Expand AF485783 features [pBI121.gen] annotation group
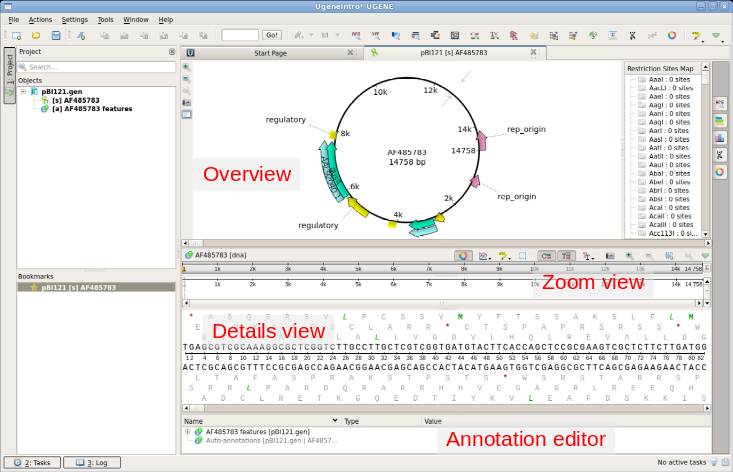Image resolution: width=733 pixels, height=472 pixels. 187,432
